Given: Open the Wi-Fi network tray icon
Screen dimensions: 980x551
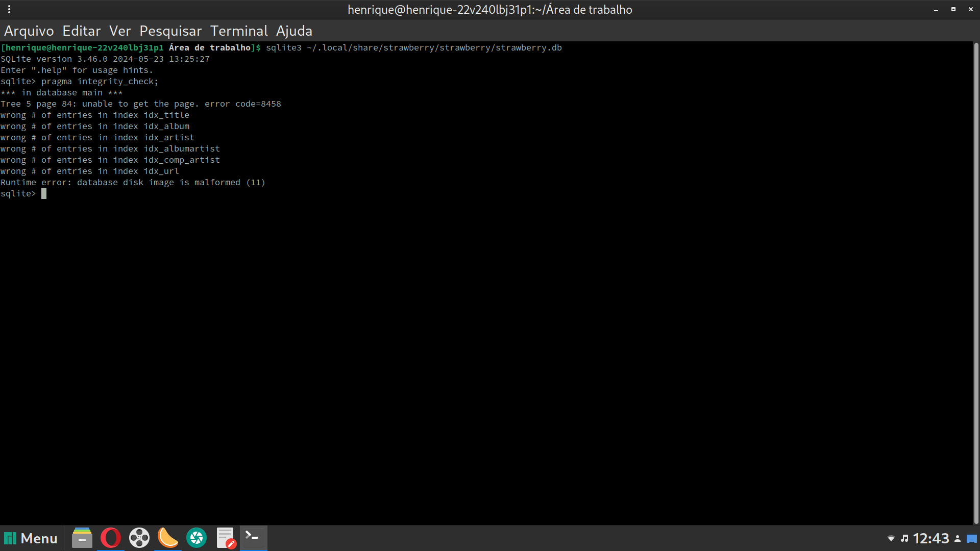Looking at the screenshot, I should tap(891, 539).
